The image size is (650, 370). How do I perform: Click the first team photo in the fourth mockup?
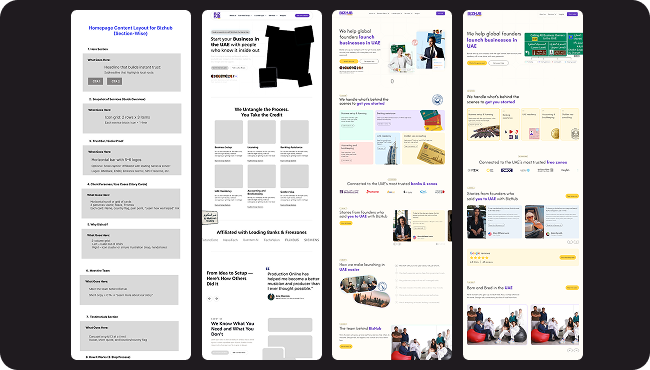[497, 325]
